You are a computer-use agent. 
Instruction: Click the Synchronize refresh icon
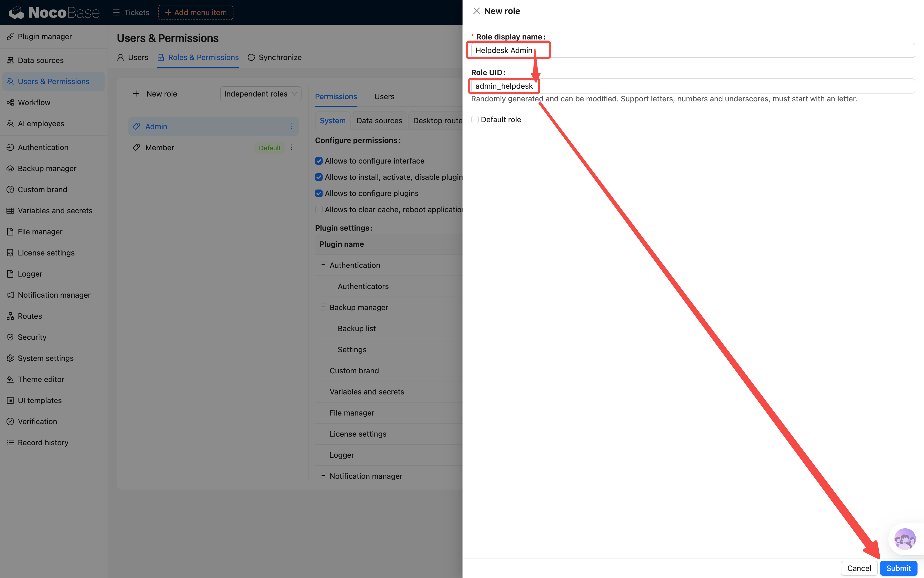click(251, 57)
